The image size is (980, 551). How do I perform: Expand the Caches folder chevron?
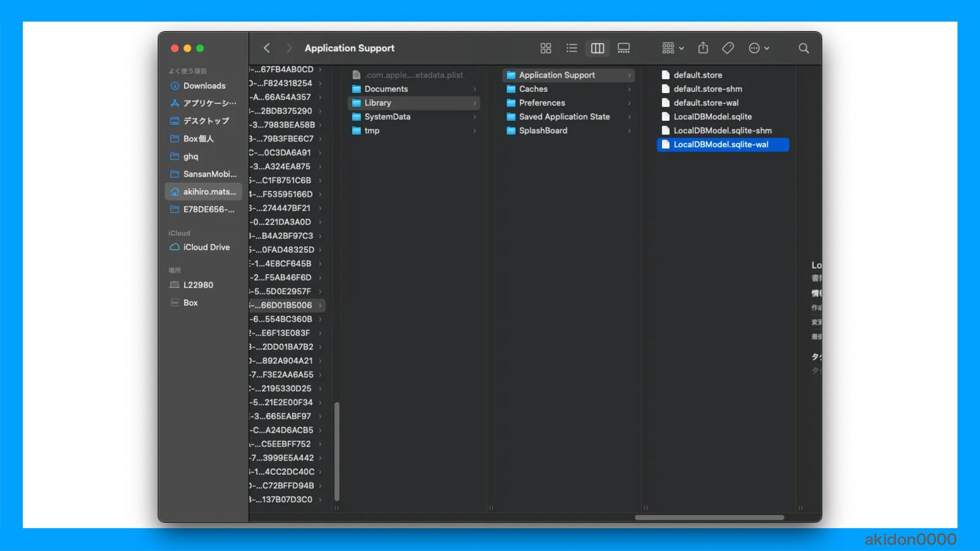click(x=629, y=89)
